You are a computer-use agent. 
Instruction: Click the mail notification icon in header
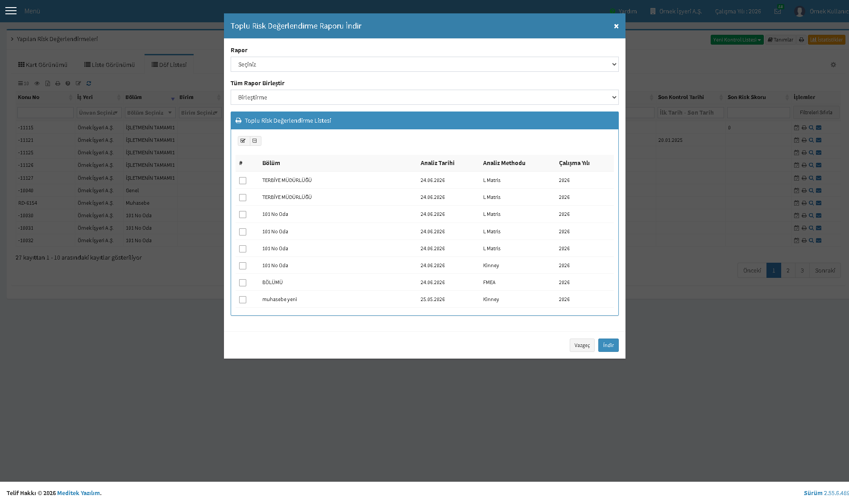pos(778,11)
